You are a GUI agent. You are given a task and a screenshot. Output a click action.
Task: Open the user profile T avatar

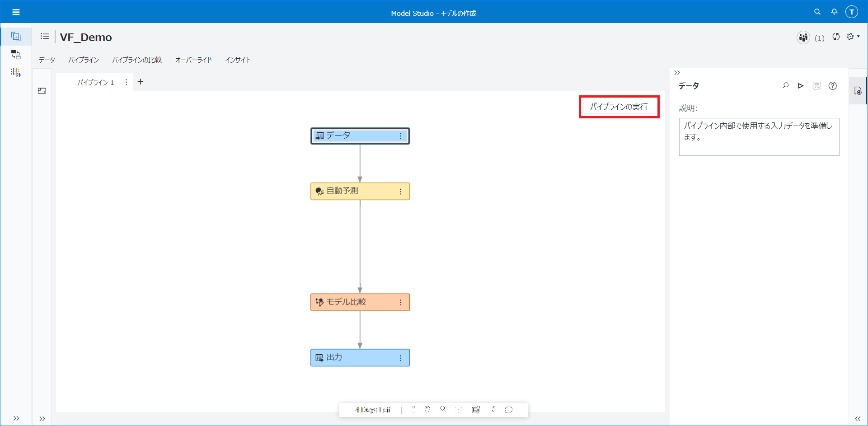[852, 12]
